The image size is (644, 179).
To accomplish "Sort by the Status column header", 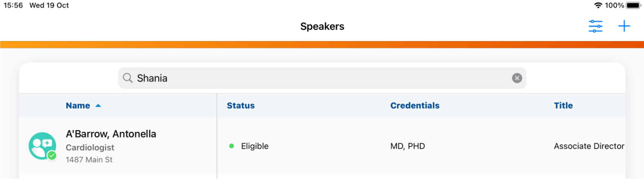I will point(241,105).
